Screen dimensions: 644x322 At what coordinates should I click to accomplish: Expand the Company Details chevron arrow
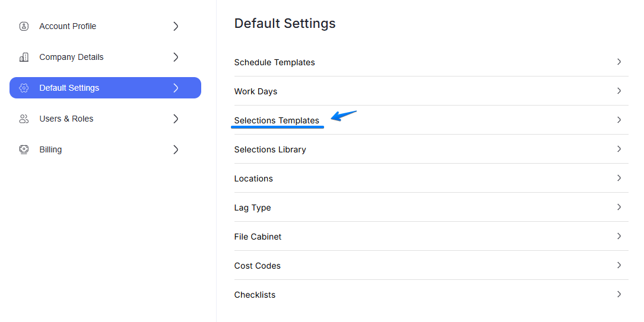(x=176, y=57)
